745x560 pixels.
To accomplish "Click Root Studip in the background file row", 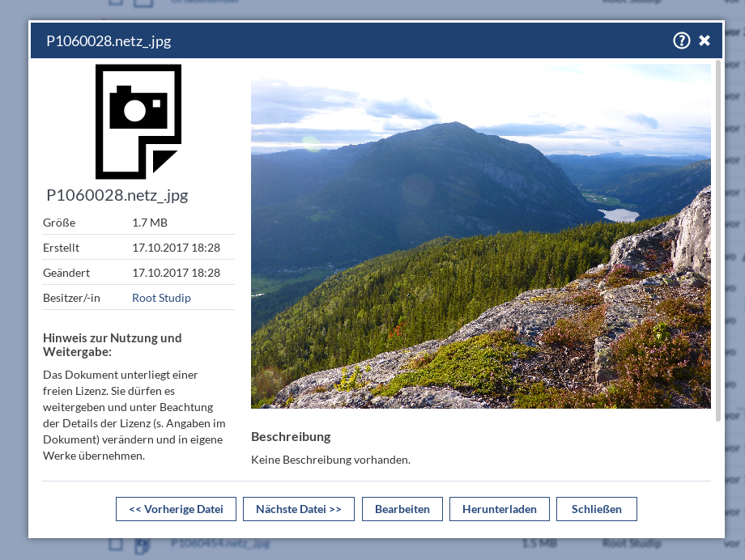I will coord(631,545).
